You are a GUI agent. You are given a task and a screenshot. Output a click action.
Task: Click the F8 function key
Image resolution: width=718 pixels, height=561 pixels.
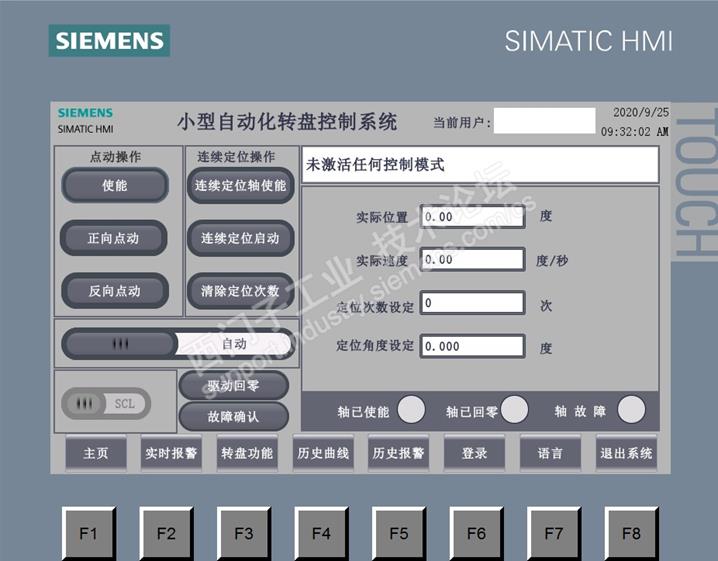click(631, 534)
